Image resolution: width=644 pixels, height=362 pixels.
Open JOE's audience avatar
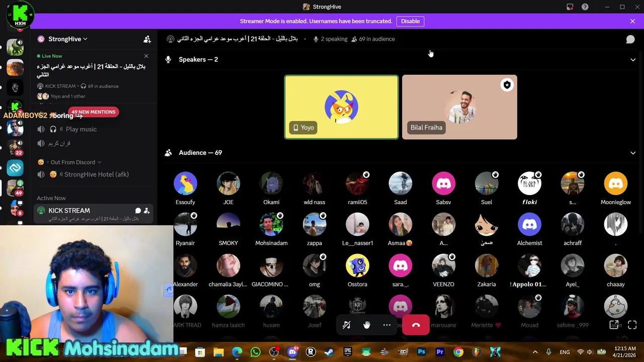(228, 184)
